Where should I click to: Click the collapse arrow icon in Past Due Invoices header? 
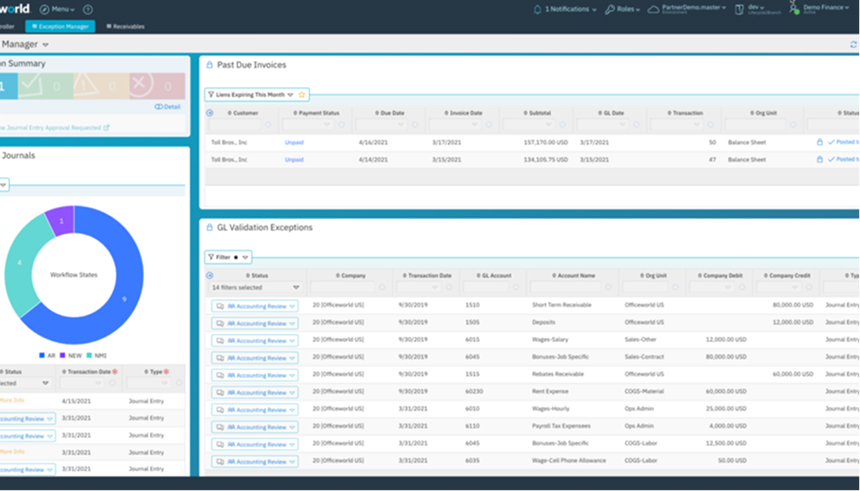coord(210,113)
